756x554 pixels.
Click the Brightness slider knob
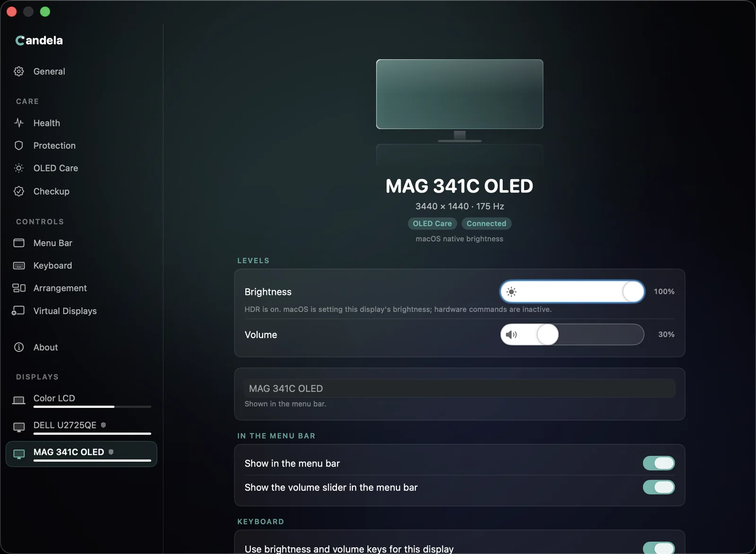[633, 292]
